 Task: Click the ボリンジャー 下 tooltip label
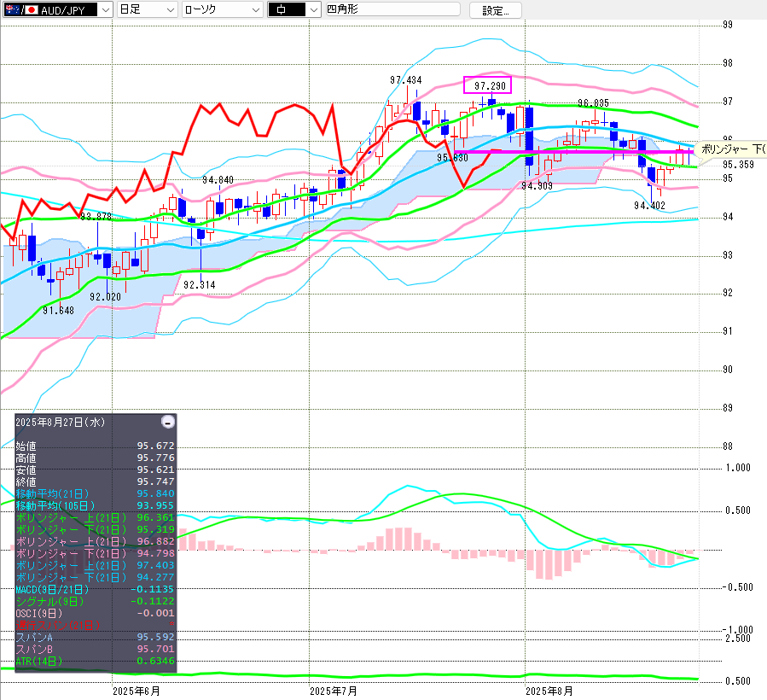pyautogui.click(x=732, y=149)
